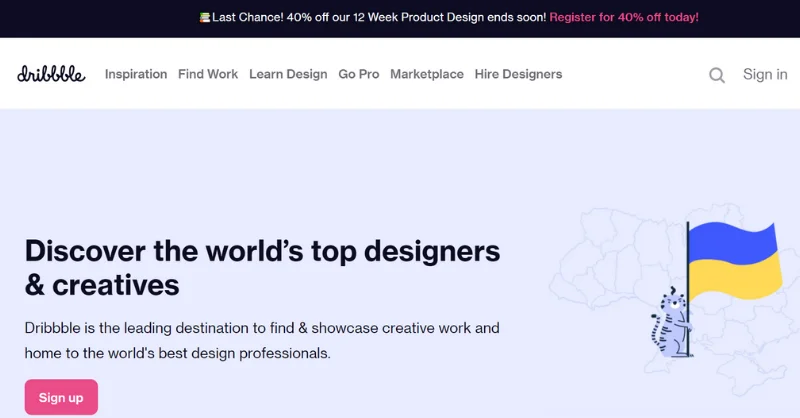Screen dimensions: 800x418
Task: Open the Find Work menu
Action: point(208,74)
